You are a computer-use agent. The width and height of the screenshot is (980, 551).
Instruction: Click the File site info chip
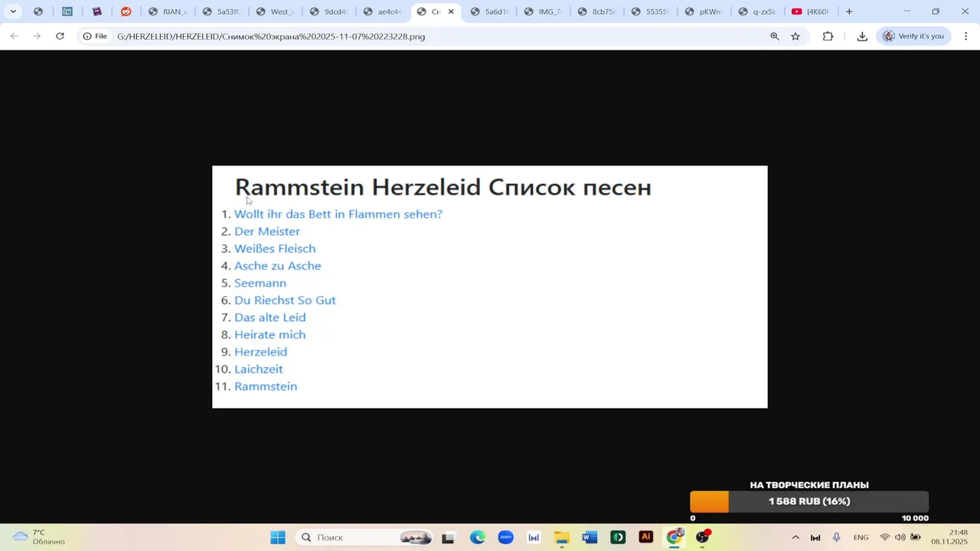pos(96,36)
